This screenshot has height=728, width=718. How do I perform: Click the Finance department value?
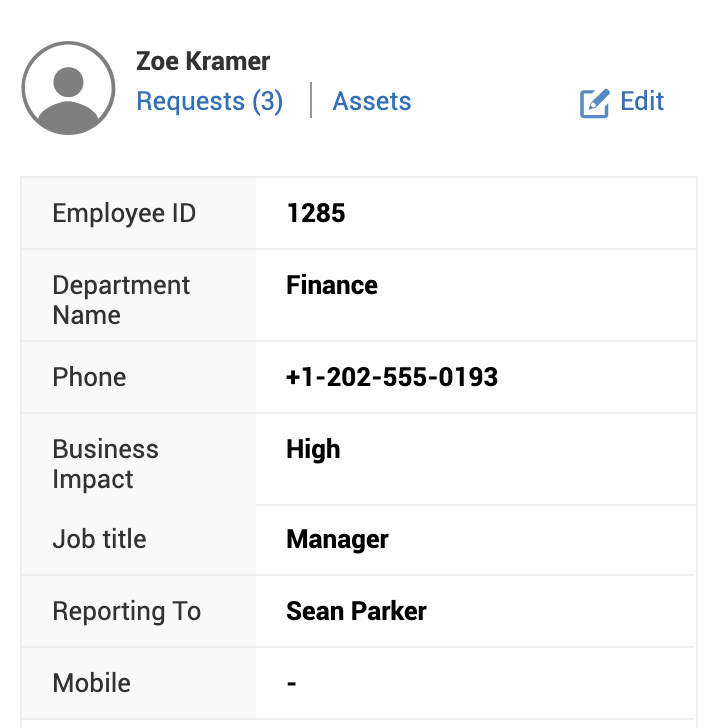[x=332, y=285]
